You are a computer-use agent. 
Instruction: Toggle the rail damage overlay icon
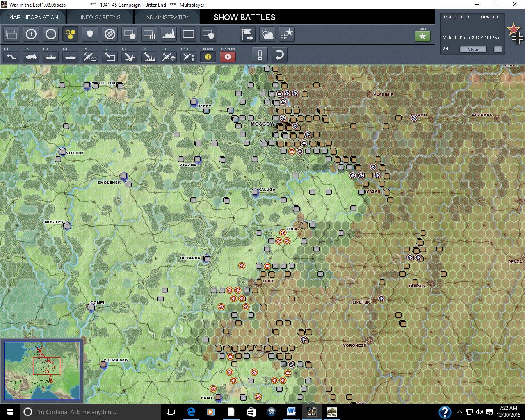point(110,34)
